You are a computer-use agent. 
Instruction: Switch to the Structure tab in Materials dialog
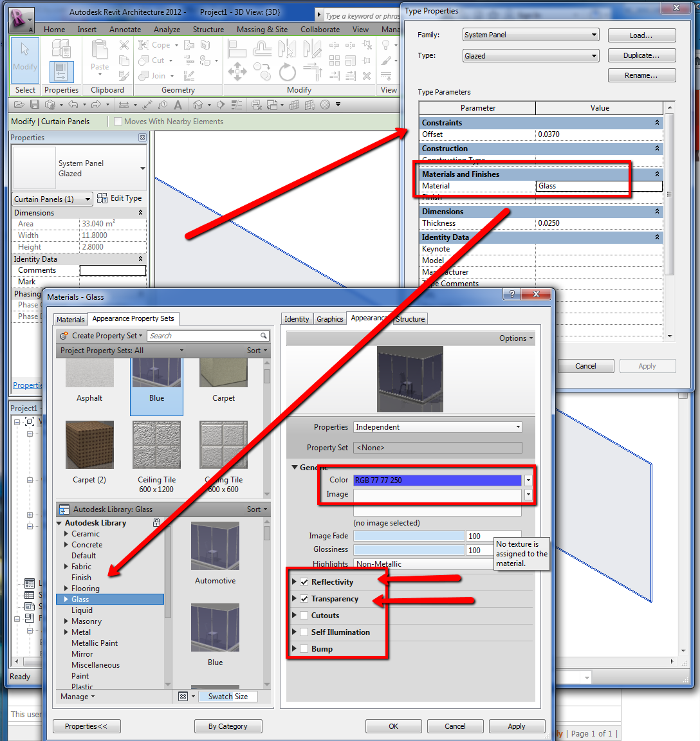[x=410, y=319]
